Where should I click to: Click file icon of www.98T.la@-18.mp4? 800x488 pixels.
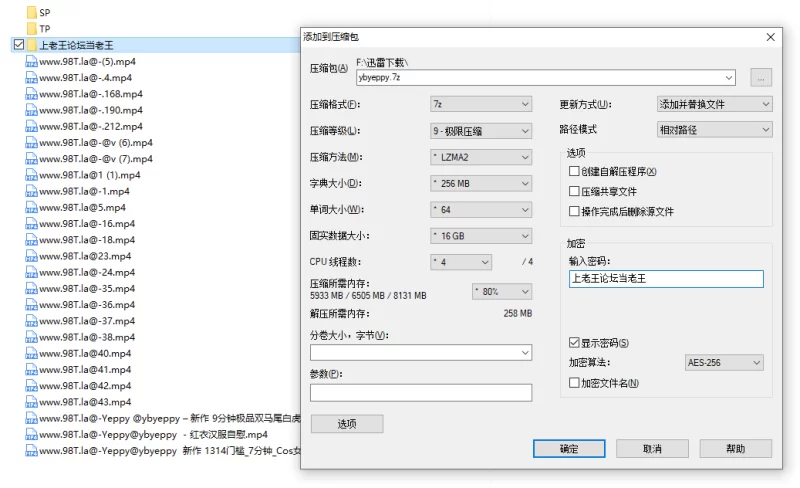tap(32, 240)
